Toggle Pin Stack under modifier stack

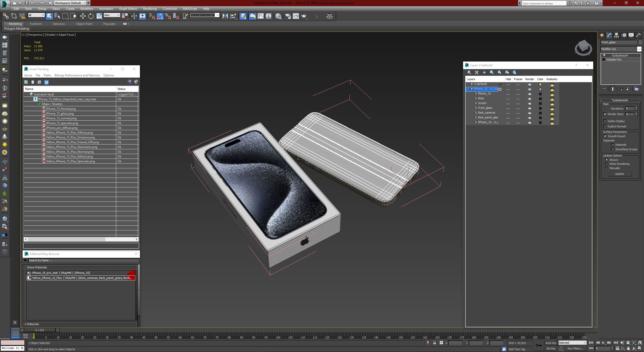603,89
